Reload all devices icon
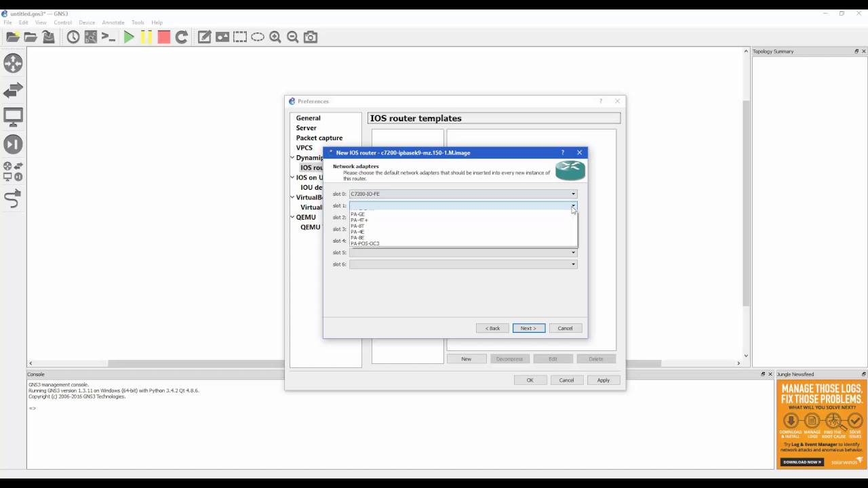The height and width of the screenshot is (488, 868). point(182,37)
